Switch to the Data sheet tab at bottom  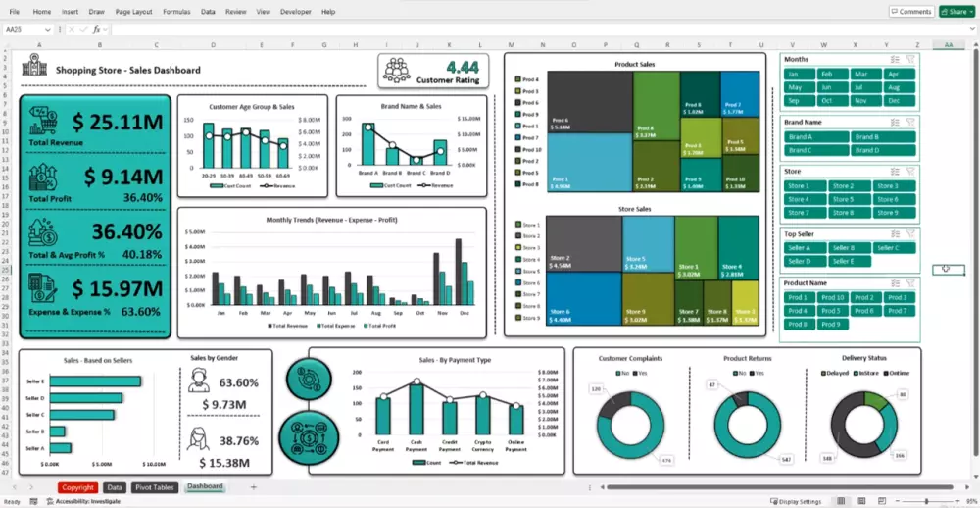pyautogui.click(x=115, y=487)
